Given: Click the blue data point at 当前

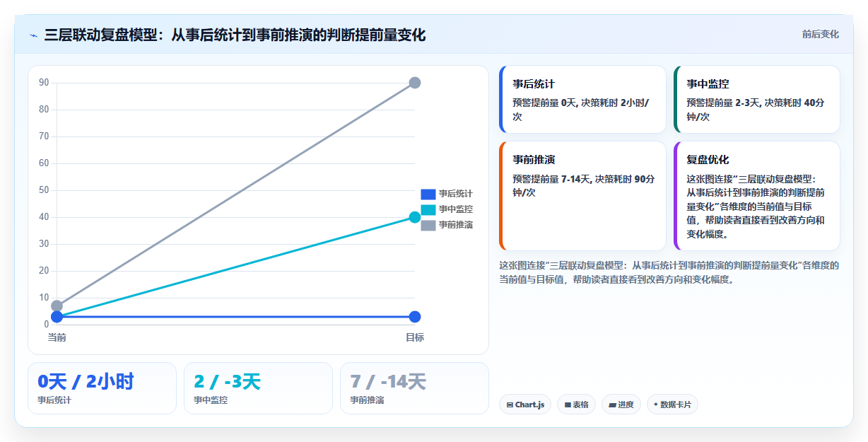Looking at the screenshot, I should tap(57, 317).
